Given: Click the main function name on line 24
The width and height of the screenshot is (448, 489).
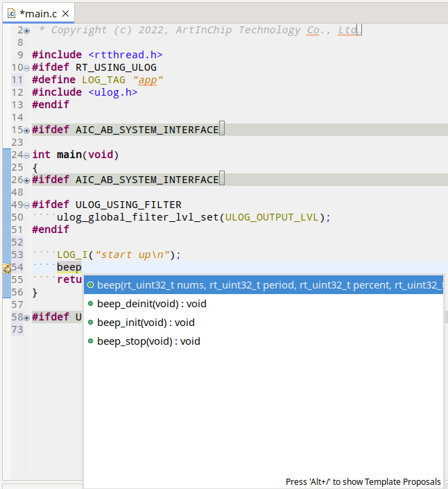Looking at the screenshot, I should click(x=69, y=155).
